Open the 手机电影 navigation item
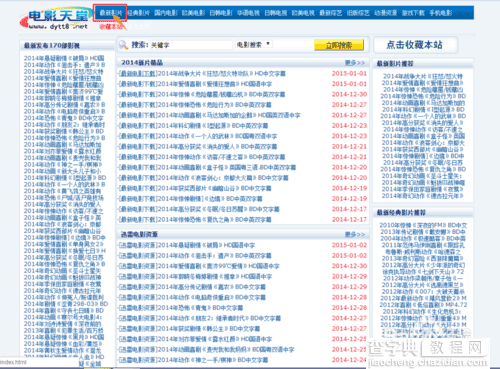Image resolution: width=500 pixels, height=369 pixels. coord(441,13)
